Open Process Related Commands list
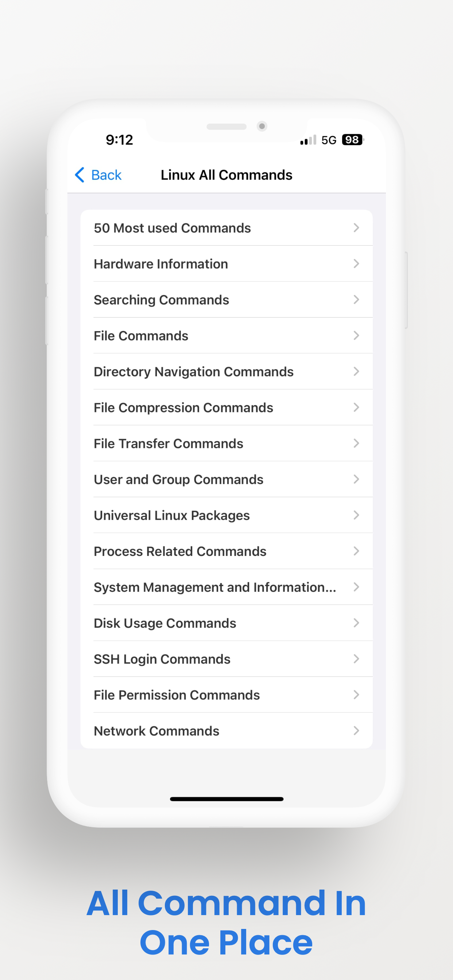 226,551
